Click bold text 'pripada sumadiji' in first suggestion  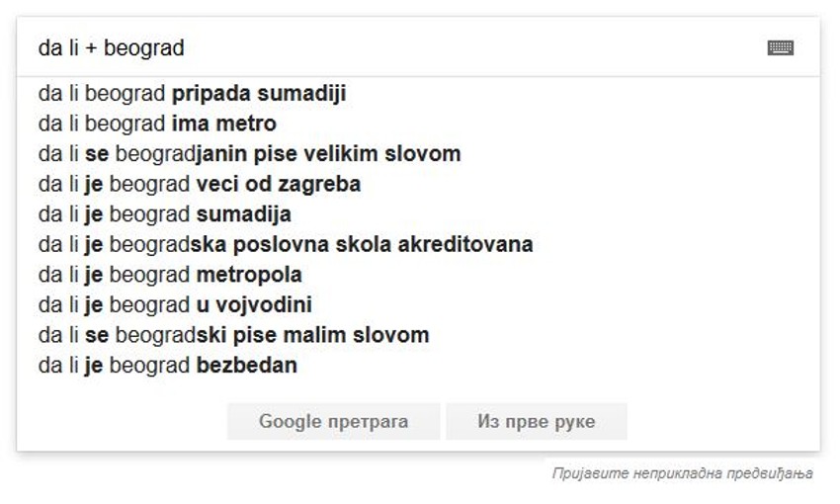coord(259,94)
